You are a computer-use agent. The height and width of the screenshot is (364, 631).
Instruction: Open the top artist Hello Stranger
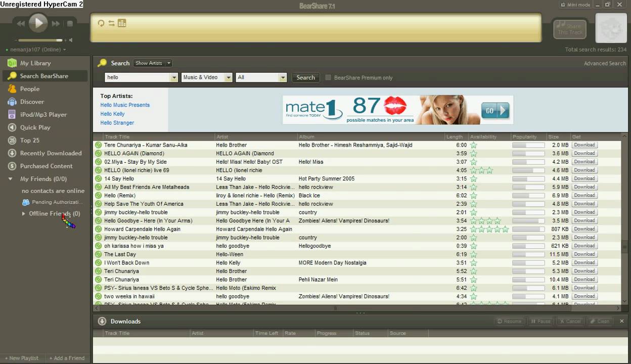click(x=117, y=123)
